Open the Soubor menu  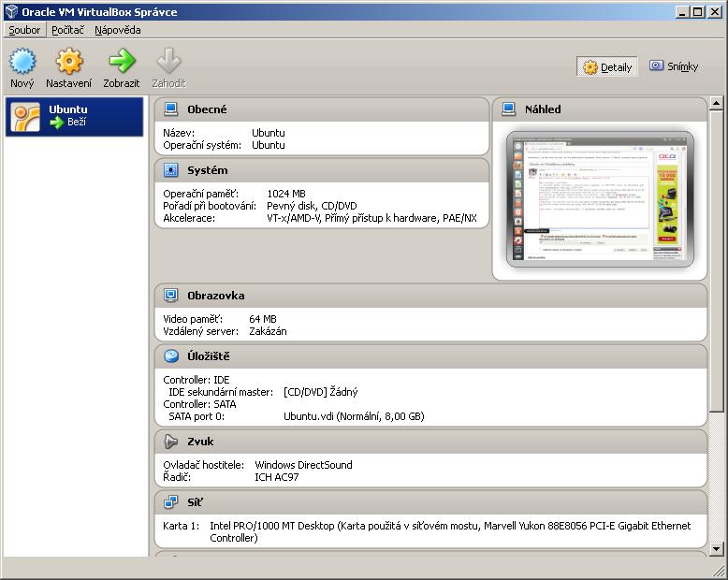[x=24, y=30]
